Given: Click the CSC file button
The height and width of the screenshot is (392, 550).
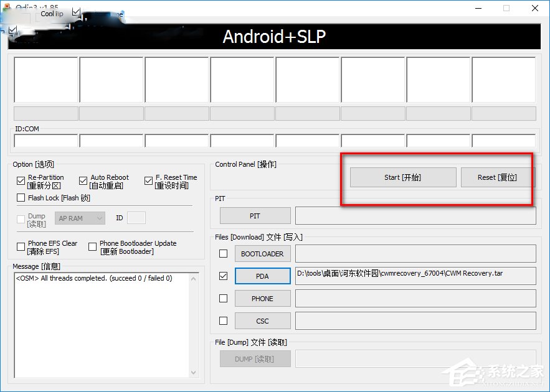Looking at the screenshot, I should [262, 320].
